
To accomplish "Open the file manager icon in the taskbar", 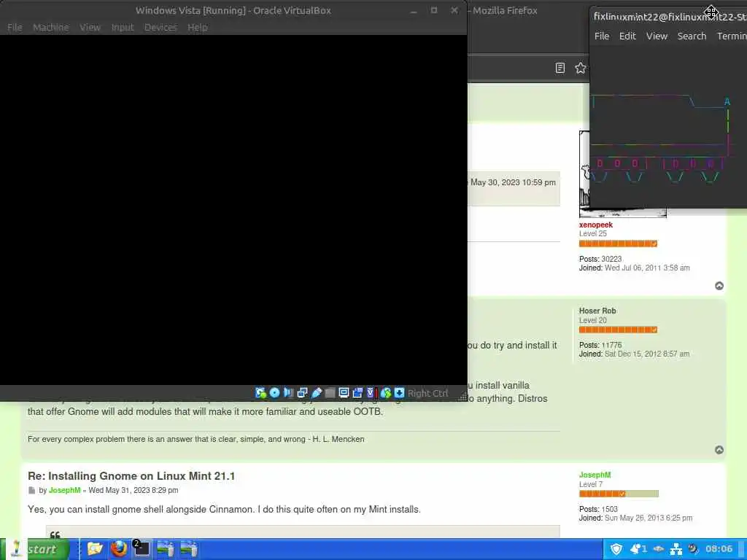I will pos(95,549).
